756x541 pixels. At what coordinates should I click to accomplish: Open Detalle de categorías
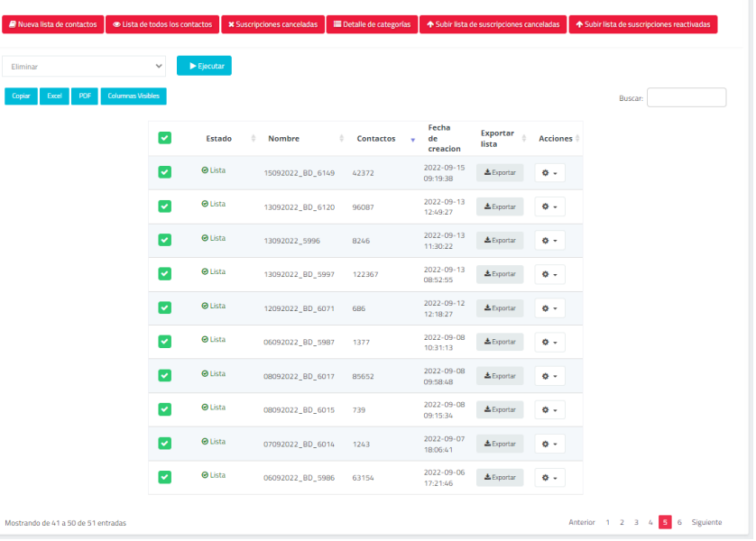coord(373,24)
